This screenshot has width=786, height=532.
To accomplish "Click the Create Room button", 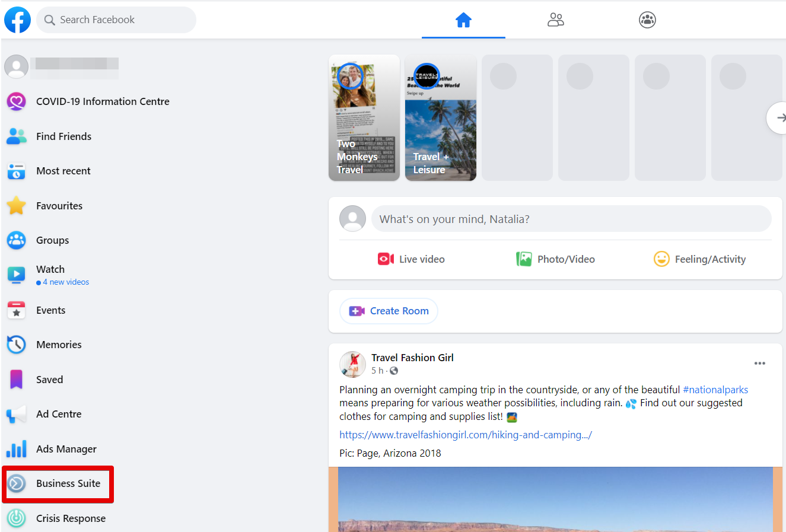I will [x=389, y=311].
